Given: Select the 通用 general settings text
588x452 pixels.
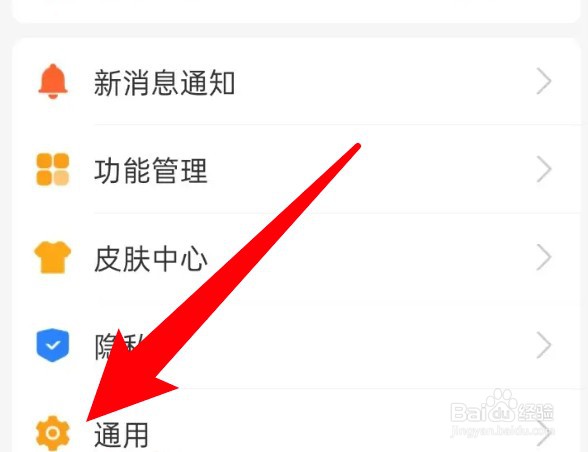Looking at the screenshot, I should coord(121,434).
